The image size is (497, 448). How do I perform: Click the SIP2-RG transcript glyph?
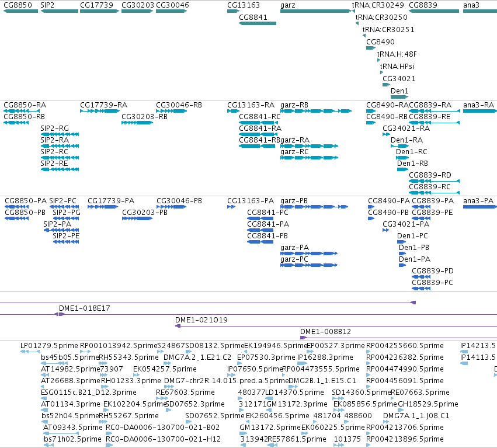coord(60,134)
